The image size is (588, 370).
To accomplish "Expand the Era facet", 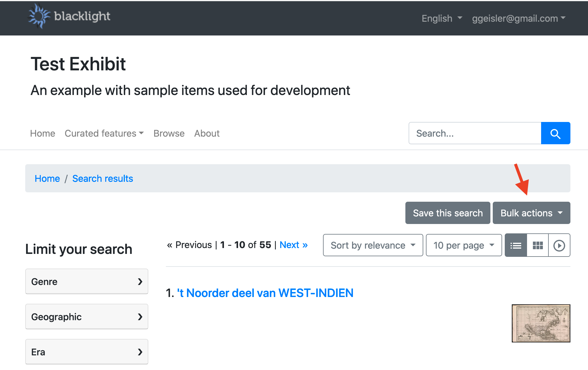I will tap(86, 352).
